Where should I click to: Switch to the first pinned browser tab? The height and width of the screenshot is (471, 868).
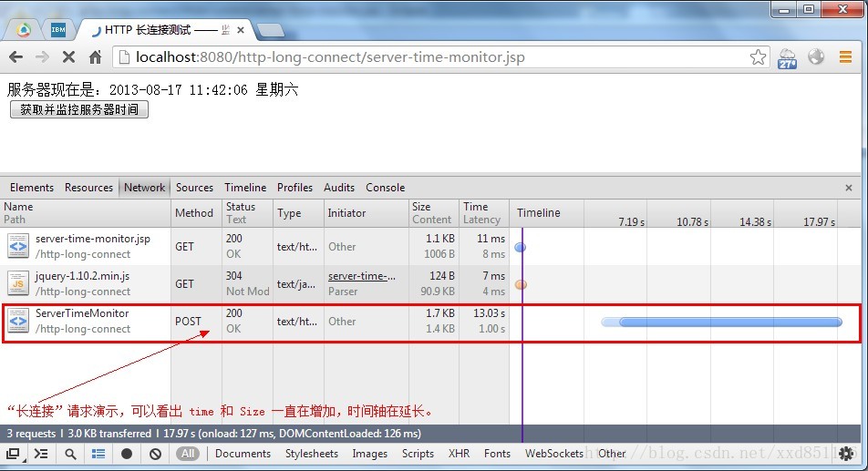pyautogui.click(x=24, y=30)
